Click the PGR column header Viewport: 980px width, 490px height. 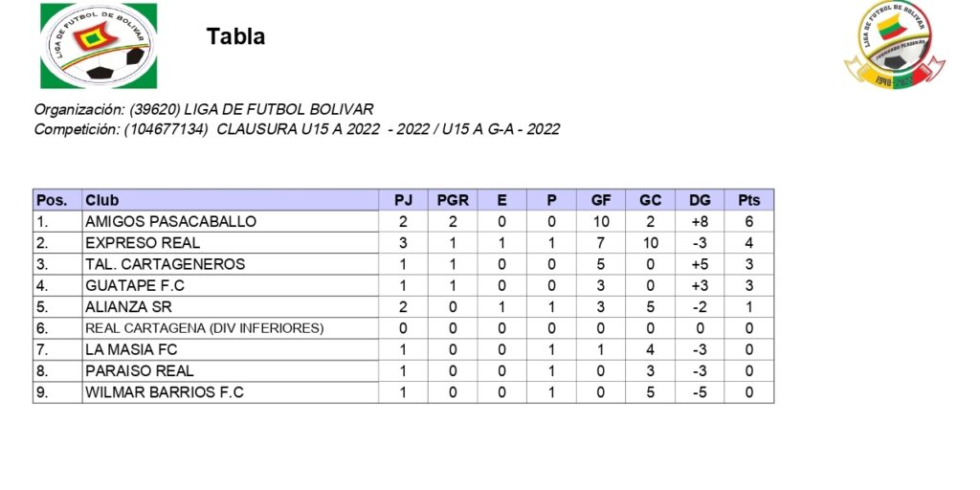pos(453,200)
